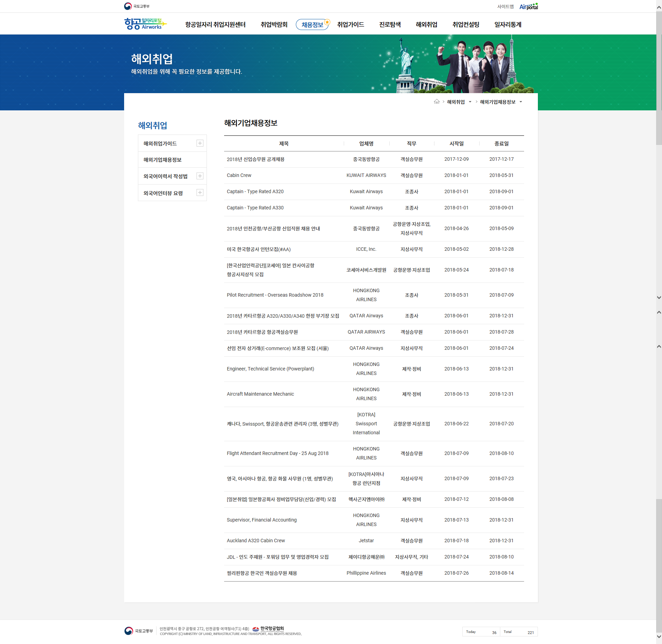Open 선임 전자 상거래(E-commerce) 보조원 모집
662x644 pixels.
tap(278, 348)
